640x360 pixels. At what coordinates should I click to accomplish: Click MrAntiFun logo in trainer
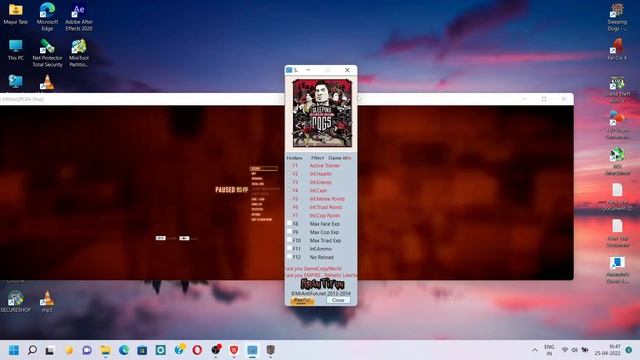pyautogui.click(x=322, y=284)
